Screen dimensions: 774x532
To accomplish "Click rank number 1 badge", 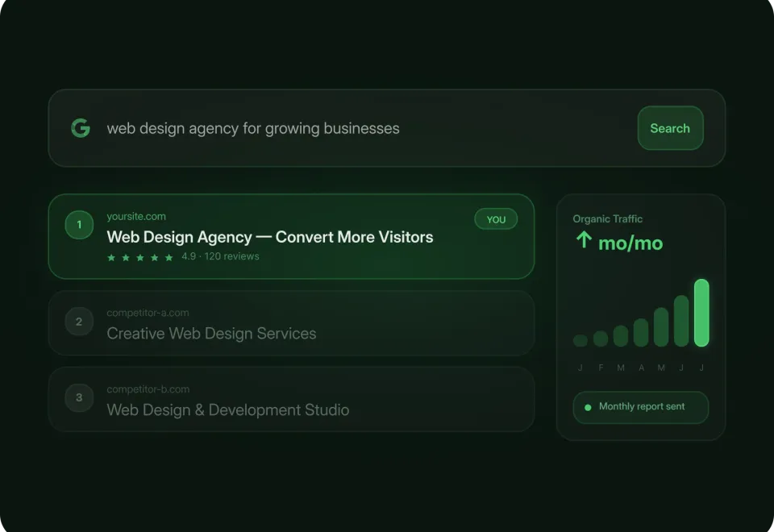I will (x=79, y=225).
